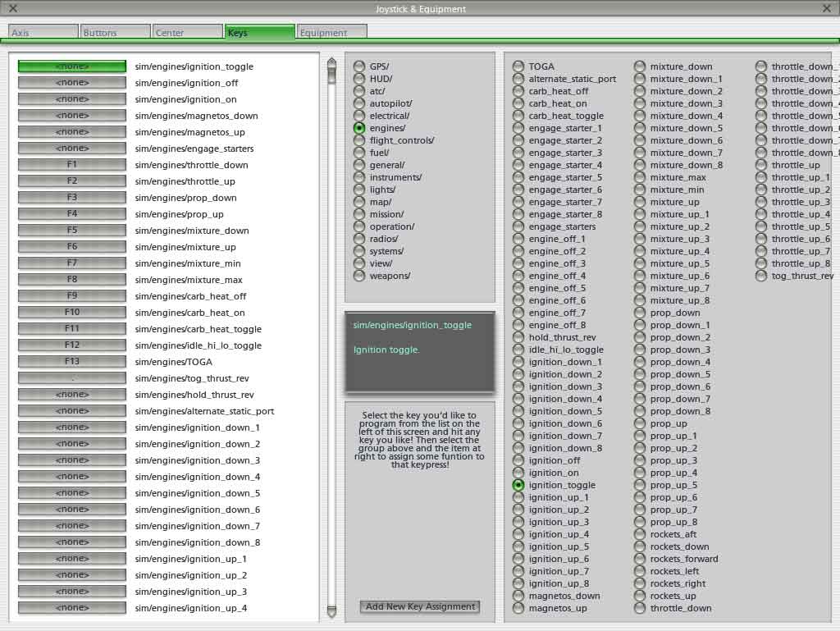Close the window using top-left X
This screenshot has width=840, height=631.
(12, 9)
